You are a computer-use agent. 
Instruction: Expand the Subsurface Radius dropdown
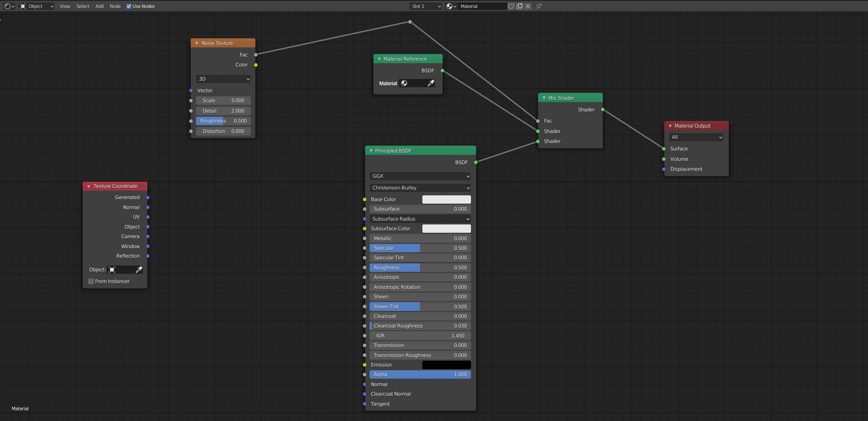click(420, 219)
